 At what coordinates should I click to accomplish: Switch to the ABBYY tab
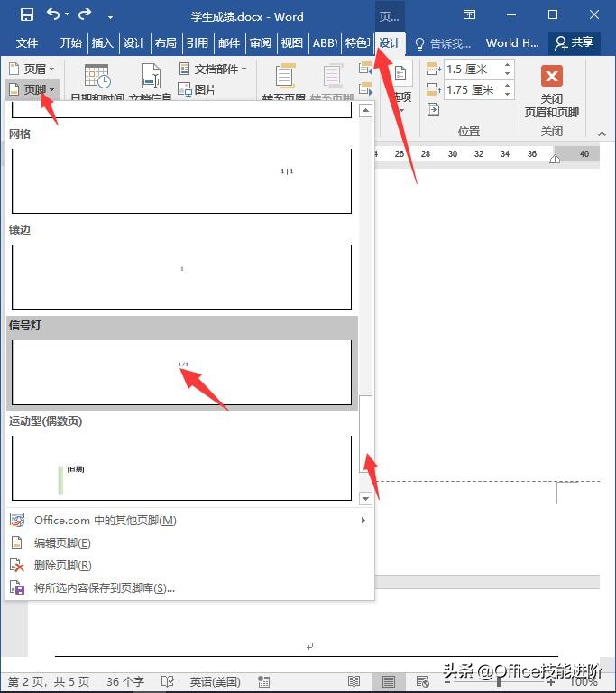[325, 43]
